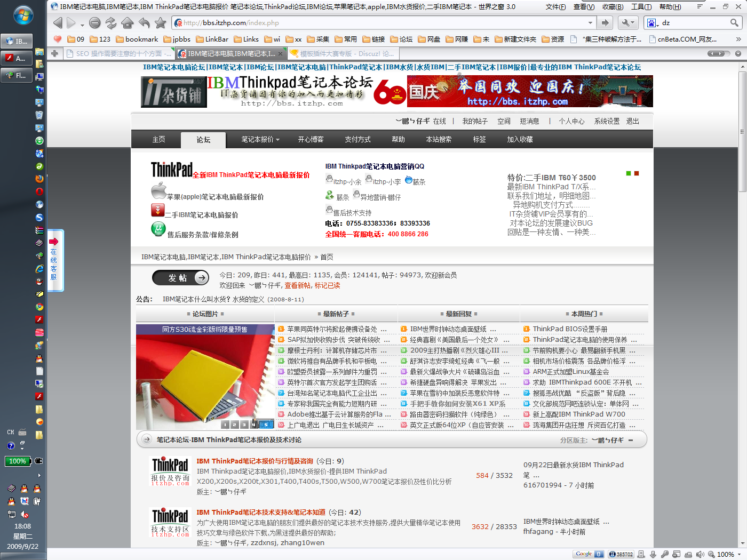Open the 收藏(B) menu
747x560 pixels.
613,7
